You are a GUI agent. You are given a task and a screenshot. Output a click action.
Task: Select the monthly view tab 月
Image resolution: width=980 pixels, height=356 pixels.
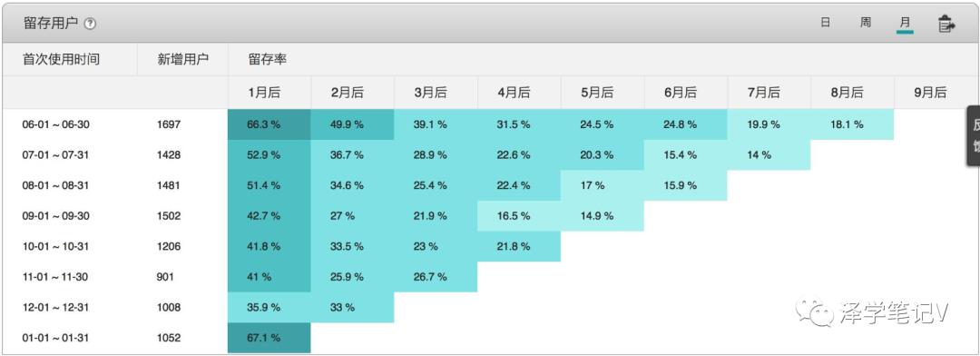(x=905, y=24)
